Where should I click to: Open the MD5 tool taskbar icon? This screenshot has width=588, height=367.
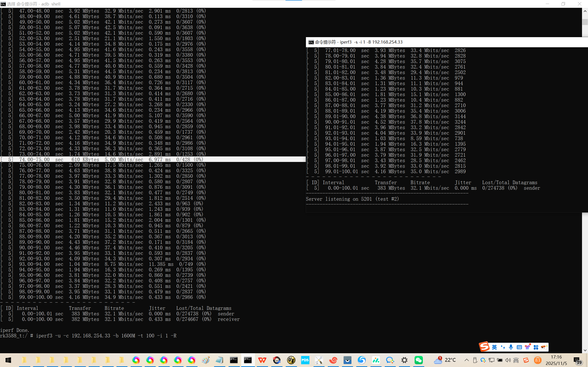coord(305,360)
